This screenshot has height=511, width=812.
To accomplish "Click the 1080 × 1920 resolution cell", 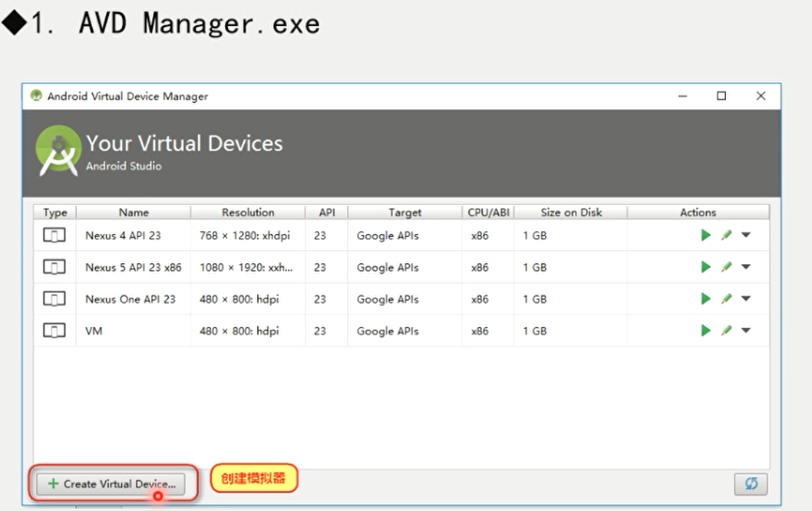I will point(246,267).
